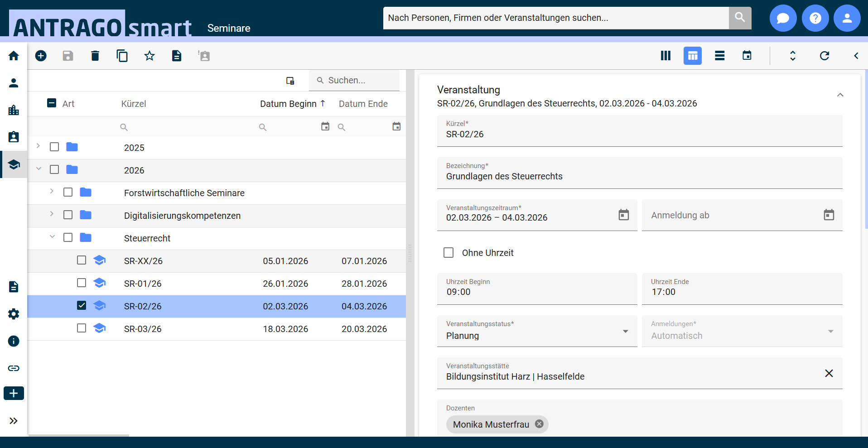Sort by Datum Beginn column header
Screen dimensions: 868x448
pyautogui.click(x=288, y=104)
